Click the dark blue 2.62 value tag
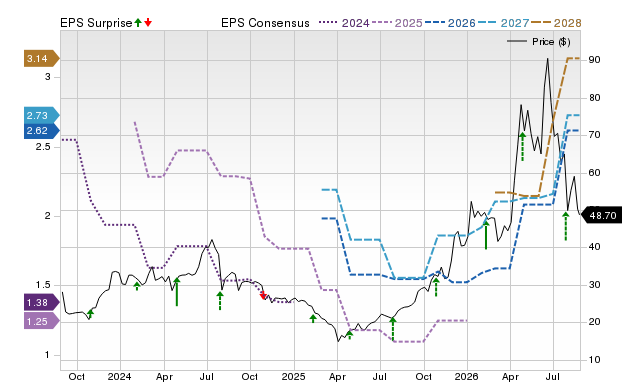Screen dimensions: 640x382 pyautogui.click(x=42, y=131)
